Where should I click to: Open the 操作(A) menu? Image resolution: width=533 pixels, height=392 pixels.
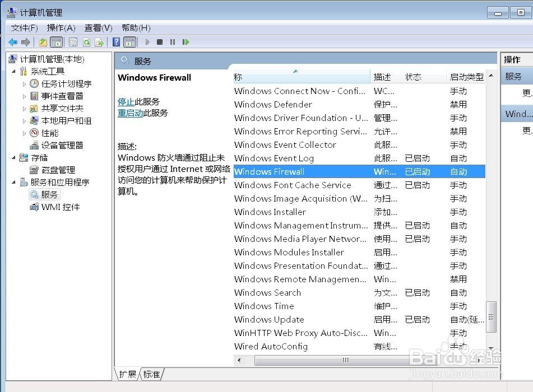click(61, 28)
